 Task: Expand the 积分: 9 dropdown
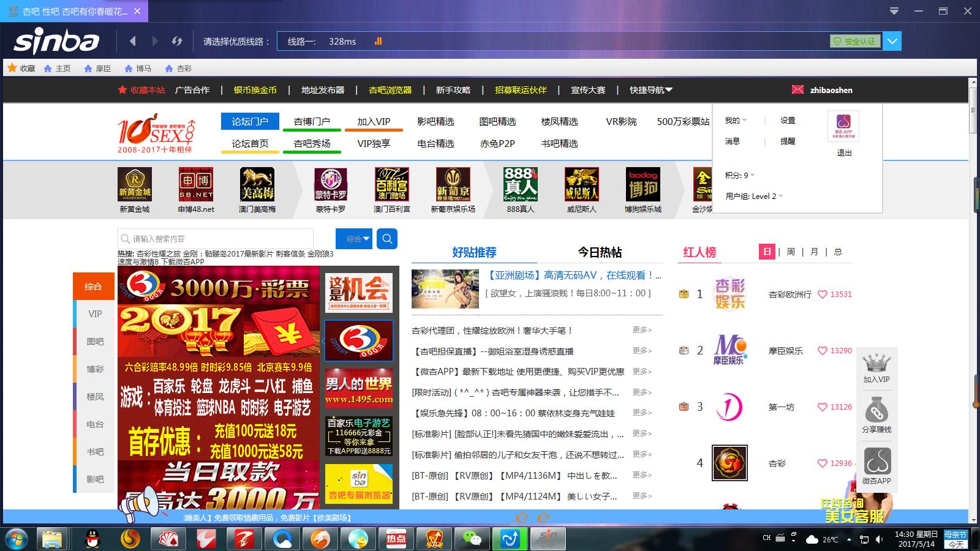tap(740, 175)
